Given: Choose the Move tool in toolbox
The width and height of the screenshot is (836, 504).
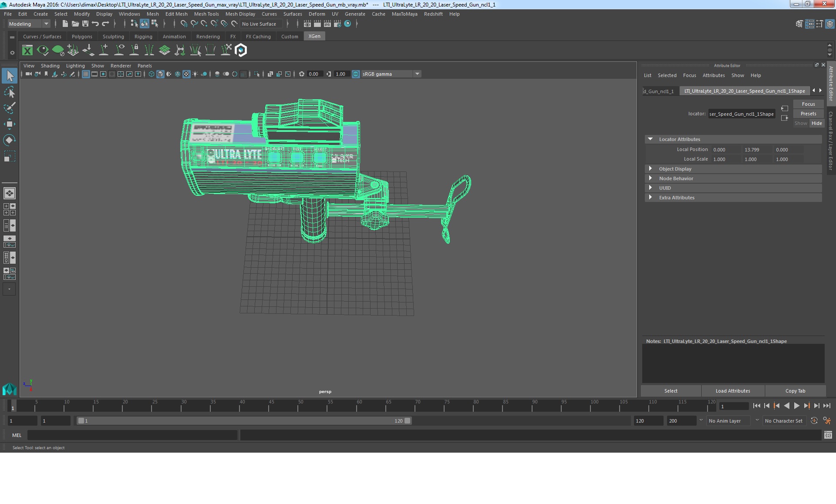Looking at the screenshot, I should [x=10, y=124].
